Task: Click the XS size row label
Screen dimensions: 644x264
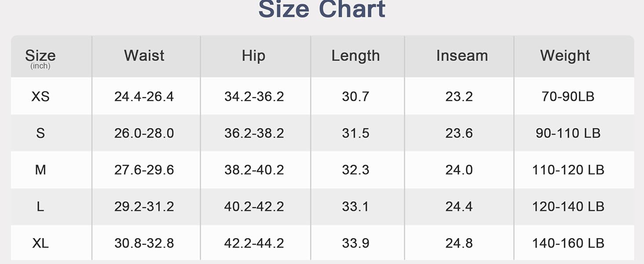Action: point(40,96)
